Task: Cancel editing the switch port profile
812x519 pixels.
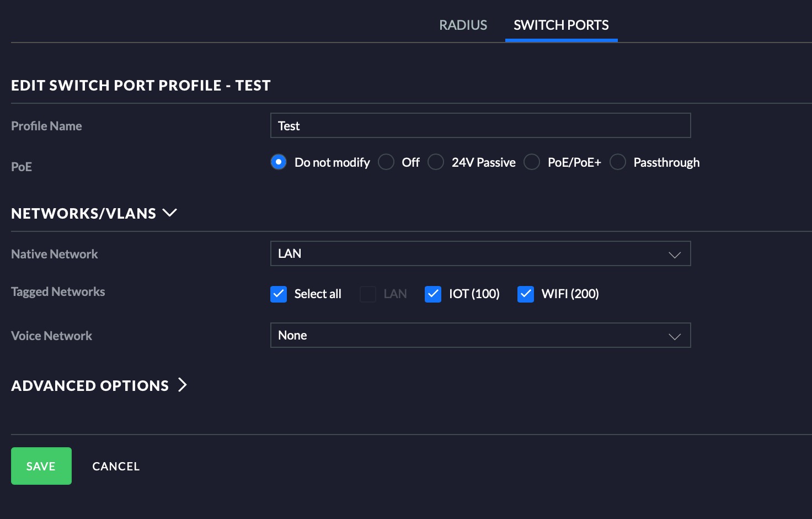Action: (x=116, y=466)
